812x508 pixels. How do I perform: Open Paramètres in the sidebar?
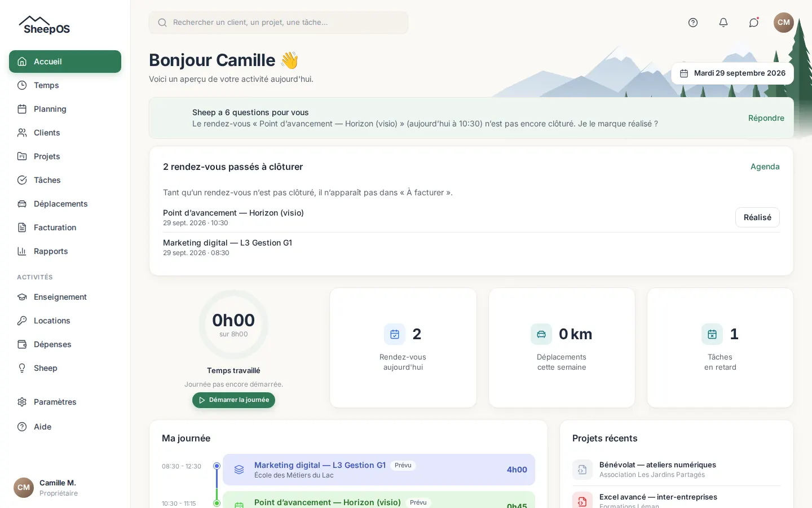tap(65, 402)
